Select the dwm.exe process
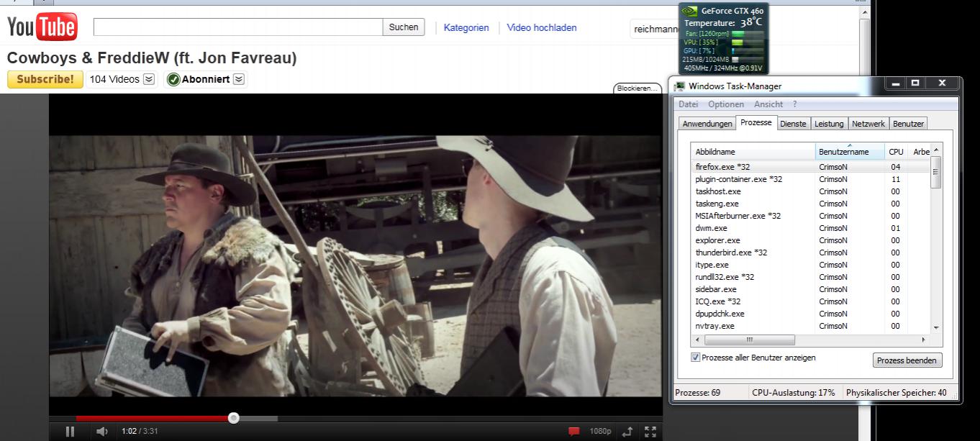The height and width of the screenshot is (441, 980). (810, 228)
